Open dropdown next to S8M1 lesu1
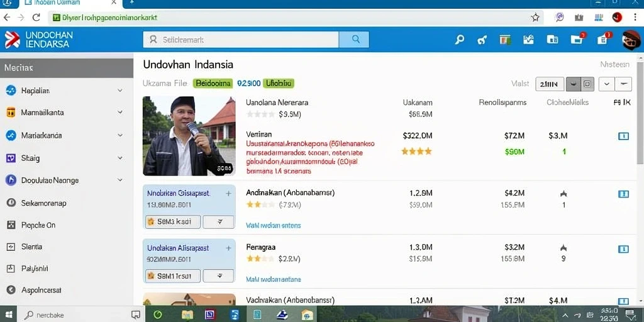The height and width of the screenshot is (322, 644). [x=218, y=276]
